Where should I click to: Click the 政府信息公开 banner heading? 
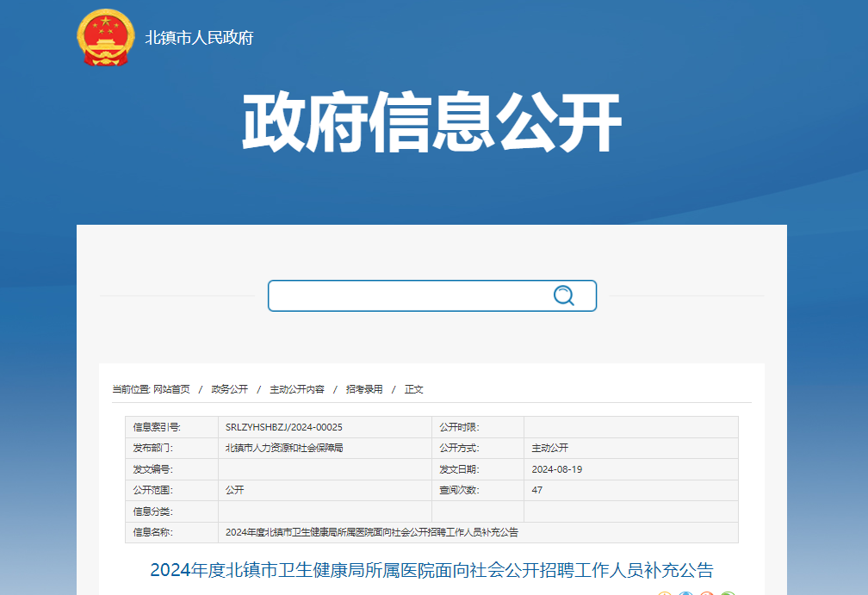431,122
